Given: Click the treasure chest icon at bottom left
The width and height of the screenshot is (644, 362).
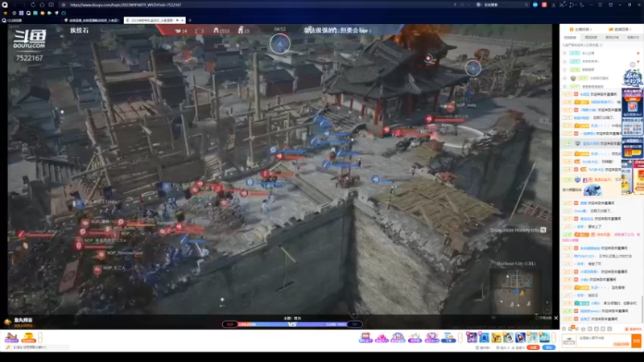Looking at the screenshot, I should (11, 337).
